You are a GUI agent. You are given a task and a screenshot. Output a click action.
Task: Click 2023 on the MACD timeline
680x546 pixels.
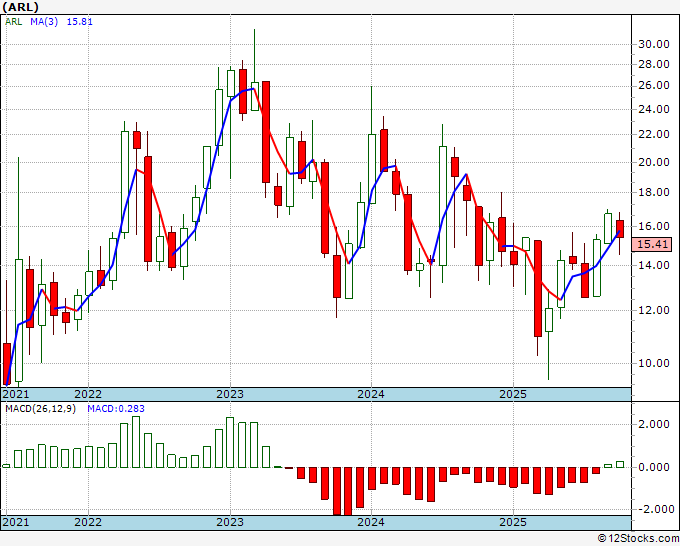230,522
